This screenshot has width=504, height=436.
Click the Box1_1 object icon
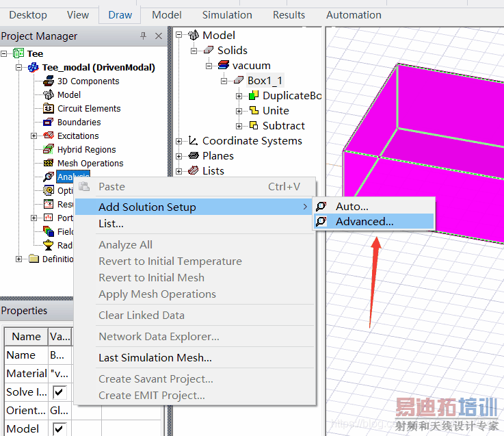coord(239,80)
